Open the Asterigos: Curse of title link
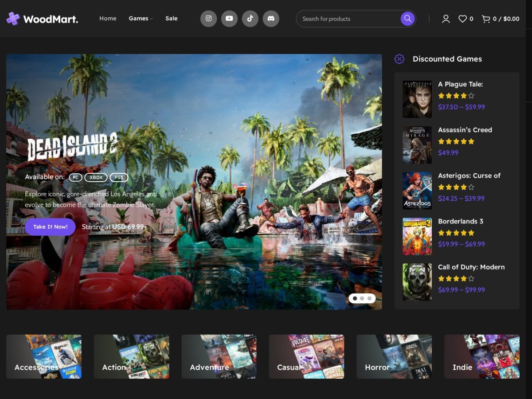This screenshot has height=399, width=532. 469,176
